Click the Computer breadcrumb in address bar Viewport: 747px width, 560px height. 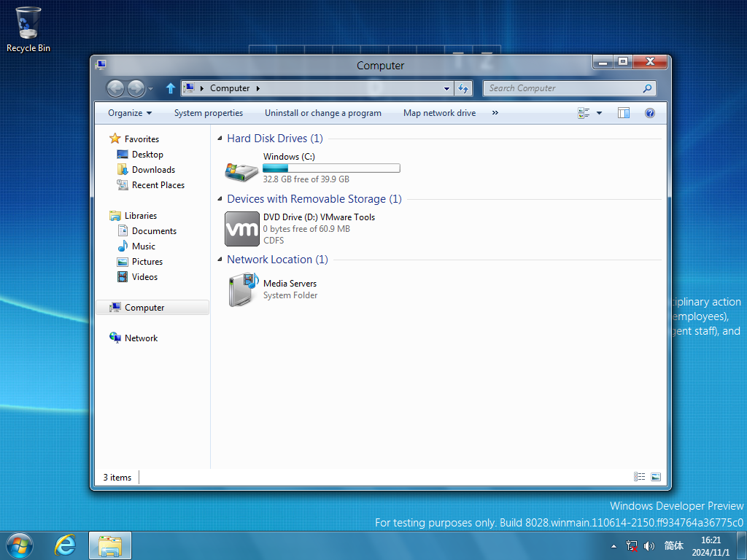tap(230, 88)
